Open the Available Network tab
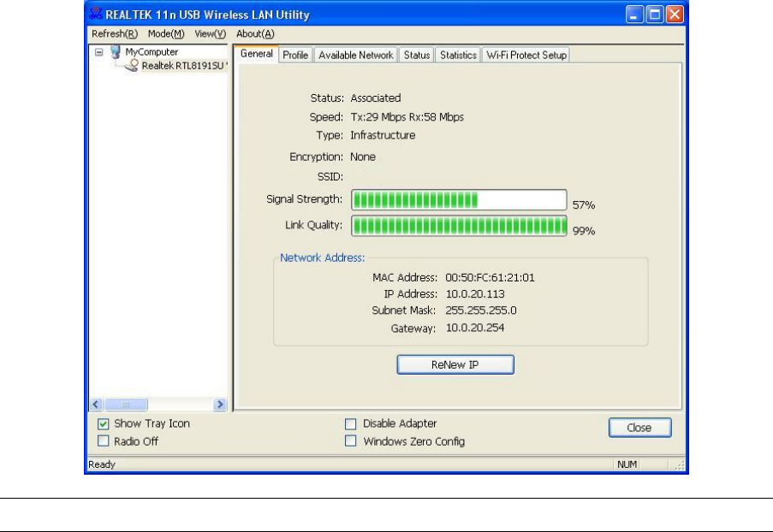 [355, 56]
